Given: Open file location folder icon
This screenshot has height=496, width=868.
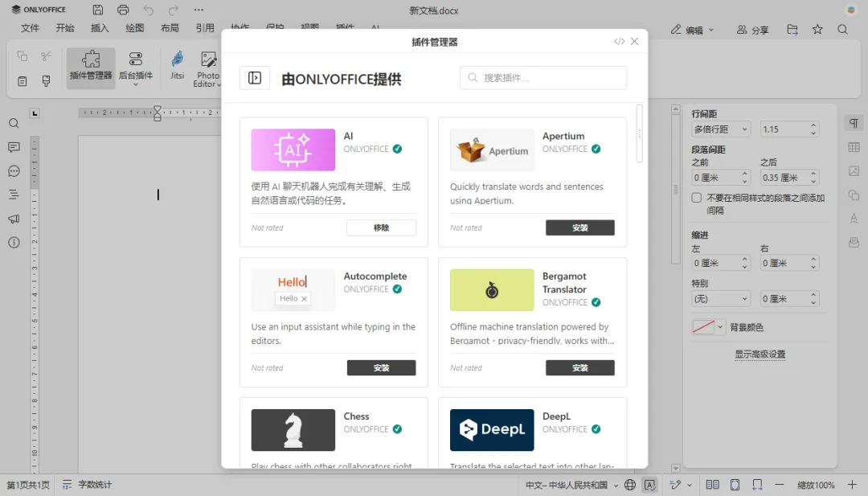Looking at the screenshot, I should click(792, 30).
